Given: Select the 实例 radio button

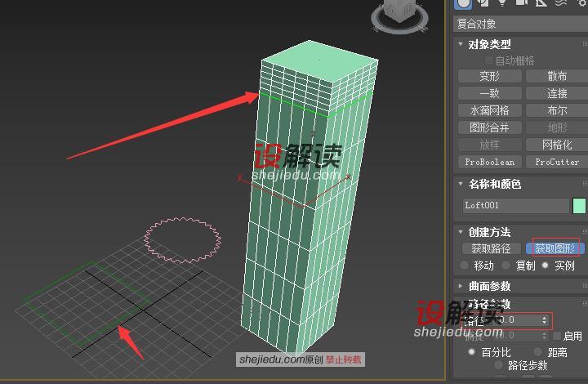Looking at the screenshot, I should coord(546,266).
